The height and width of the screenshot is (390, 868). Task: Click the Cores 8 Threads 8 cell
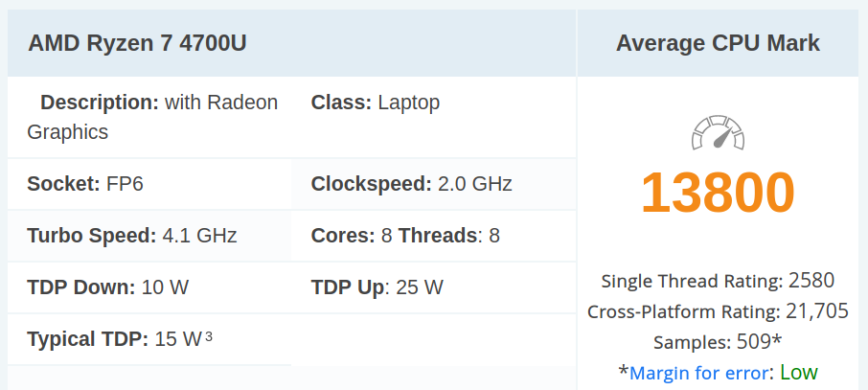pos(405,236)
